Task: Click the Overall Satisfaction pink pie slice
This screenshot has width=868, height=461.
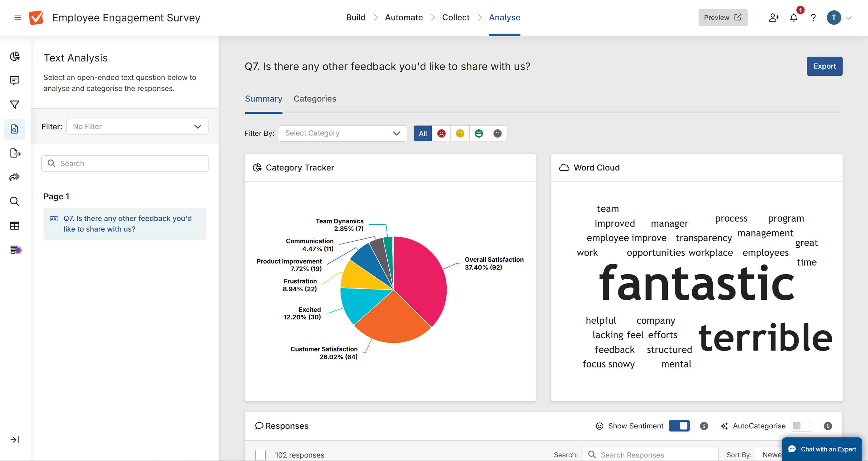Action: coord(421,277)
